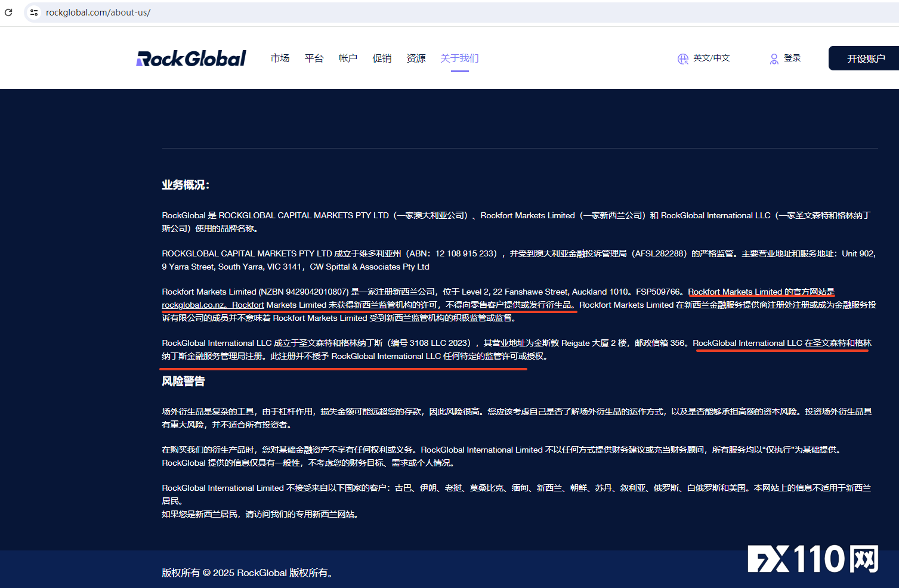The image size is (899, 588).
Task: Click the user profile icon
Action: 774,58
